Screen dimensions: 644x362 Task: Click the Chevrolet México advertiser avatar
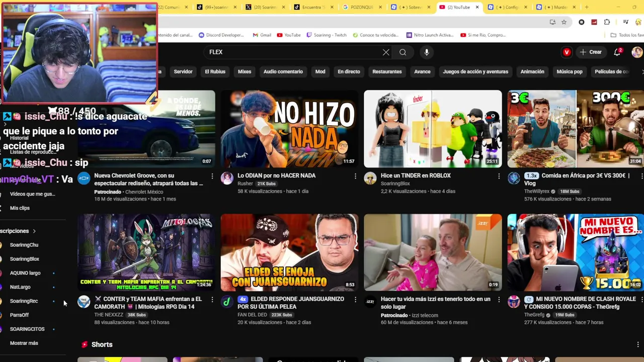84,178
